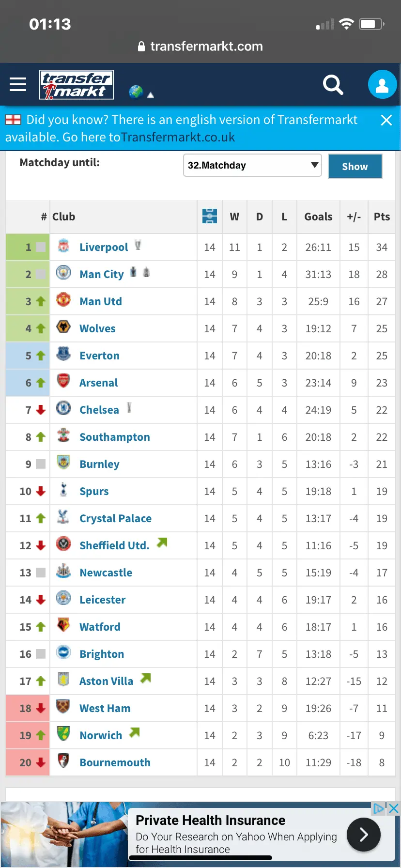Image resolution: width=401 pixels, height=868 pixels.
Task: Open the Man City club link
Action: click(102, 274)
